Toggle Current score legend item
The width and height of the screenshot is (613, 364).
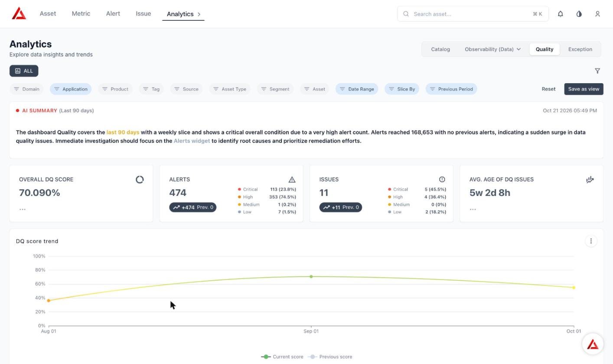[x=282, y=357]
